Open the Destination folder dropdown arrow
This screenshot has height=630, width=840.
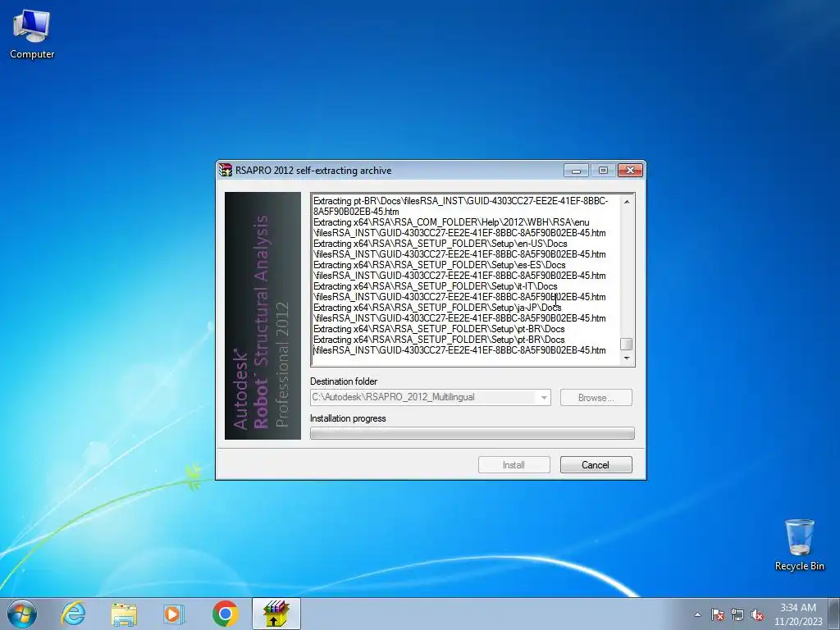click(x=544, y=398)
